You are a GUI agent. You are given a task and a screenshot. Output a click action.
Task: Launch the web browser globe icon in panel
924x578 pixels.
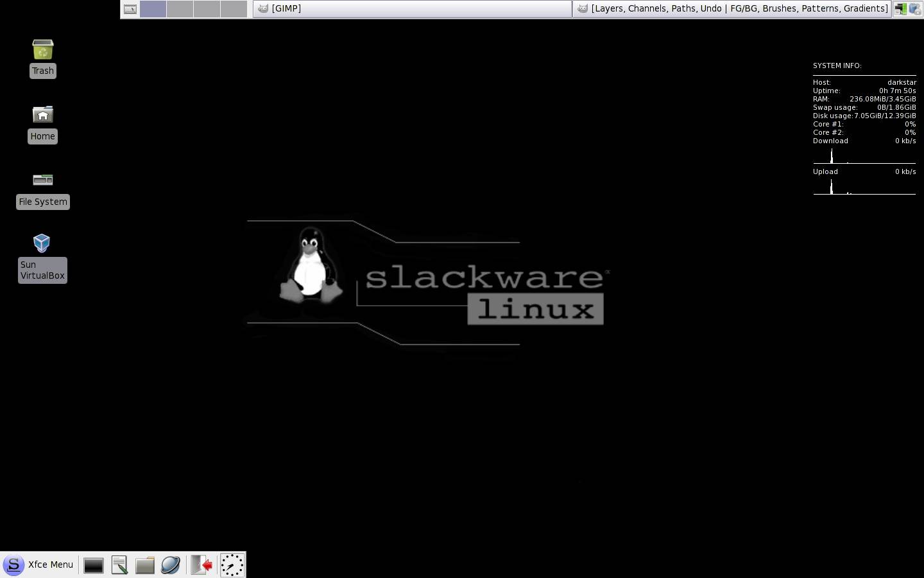click(171, 565)
